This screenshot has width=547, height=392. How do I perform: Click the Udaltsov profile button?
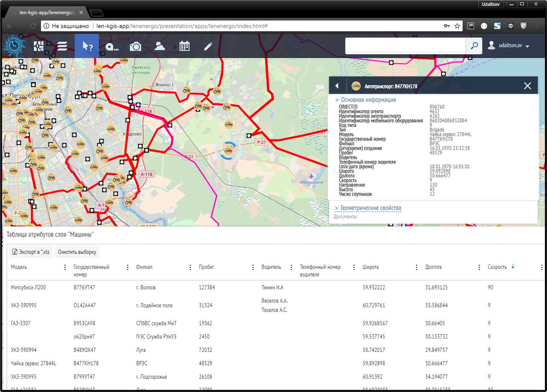tap(491, 4)
